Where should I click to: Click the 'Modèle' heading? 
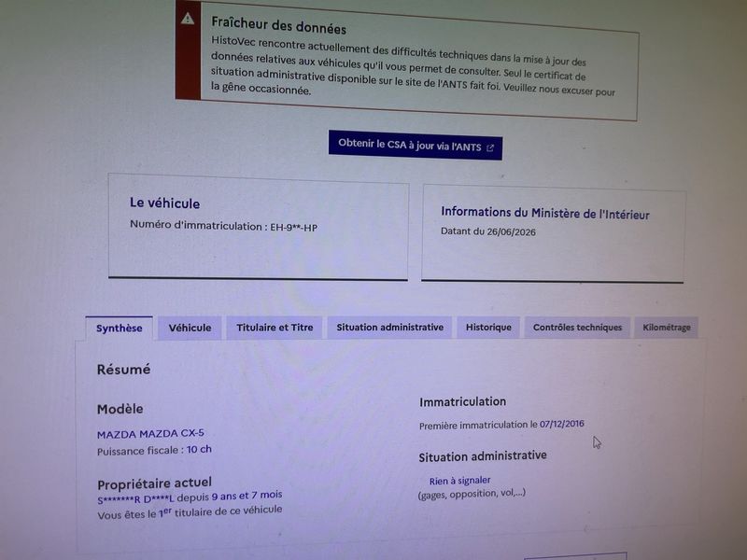click(120, 409)
